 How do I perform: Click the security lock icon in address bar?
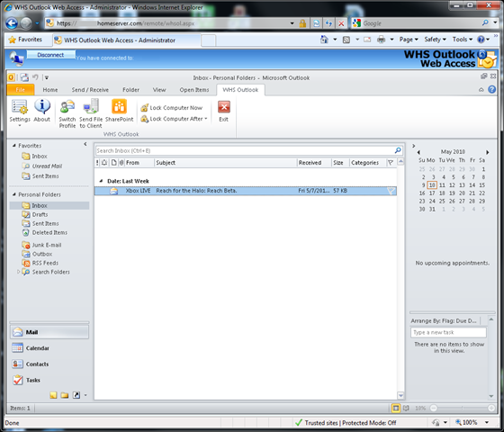(302, 23)
